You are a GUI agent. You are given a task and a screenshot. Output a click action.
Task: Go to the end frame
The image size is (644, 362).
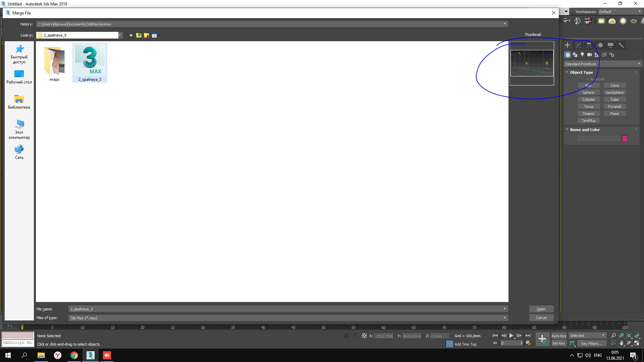pyautogui.click(x=528, y=336)
